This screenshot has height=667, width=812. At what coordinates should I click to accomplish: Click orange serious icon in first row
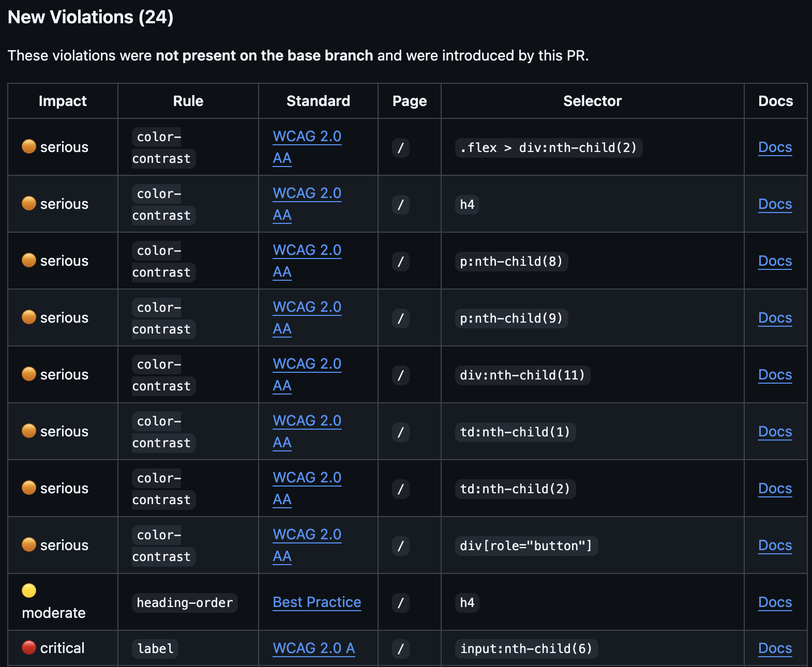(29, 146)
